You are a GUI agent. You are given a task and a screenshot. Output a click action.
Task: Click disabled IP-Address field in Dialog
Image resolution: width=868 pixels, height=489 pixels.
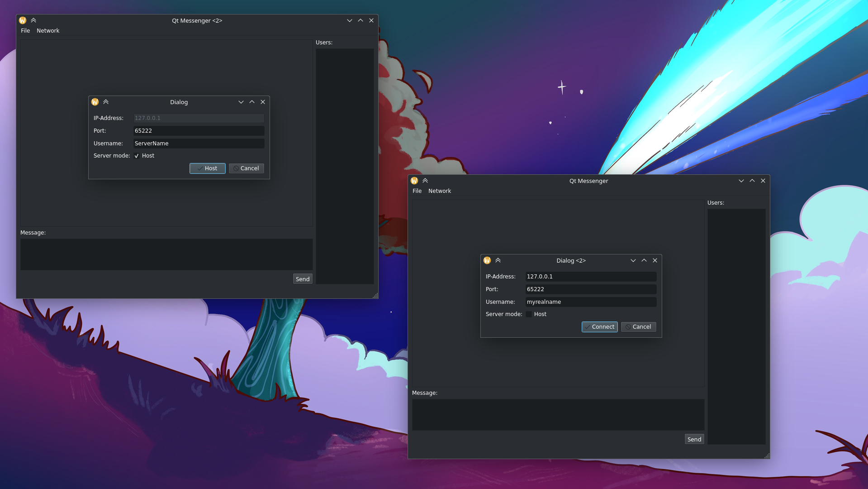click(x=199, y=118)
